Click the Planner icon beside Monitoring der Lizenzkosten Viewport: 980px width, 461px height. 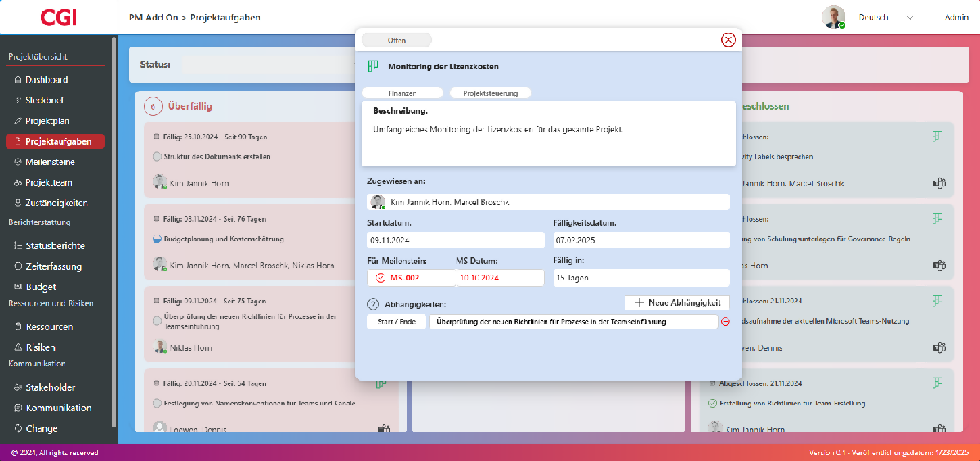[x=373, y=66]
